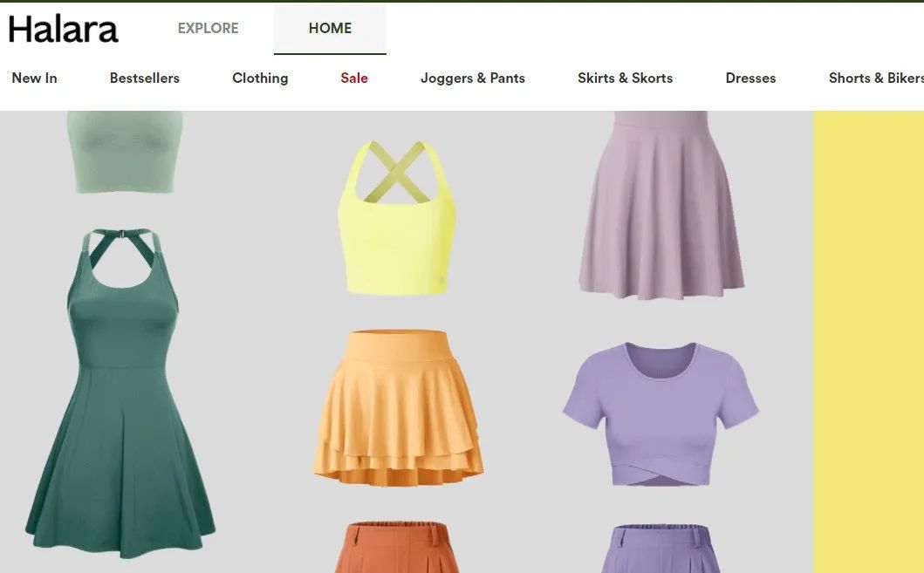View the purple pleated shorts
The image size is (924, 573).
[660, 548]
